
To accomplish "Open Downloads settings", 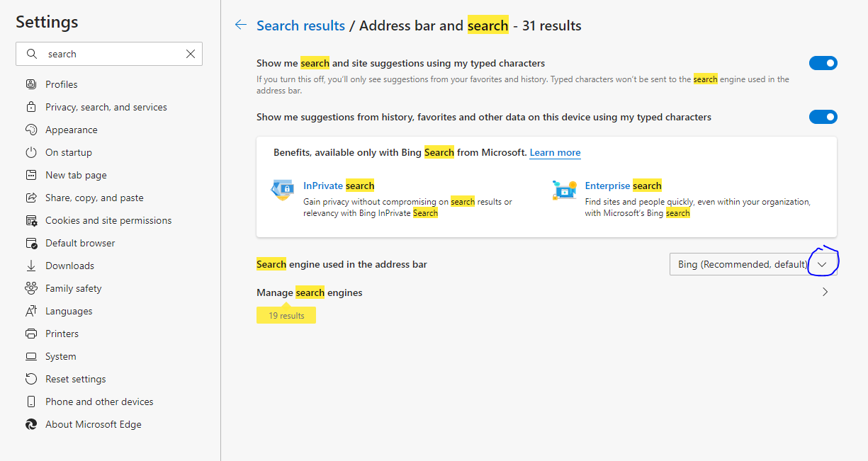I will (x=69, y=266).
